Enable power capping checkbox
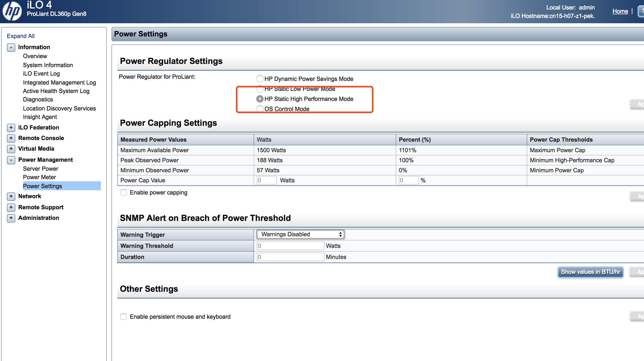This screenshot has width=644, height=361. pos(124,192)
